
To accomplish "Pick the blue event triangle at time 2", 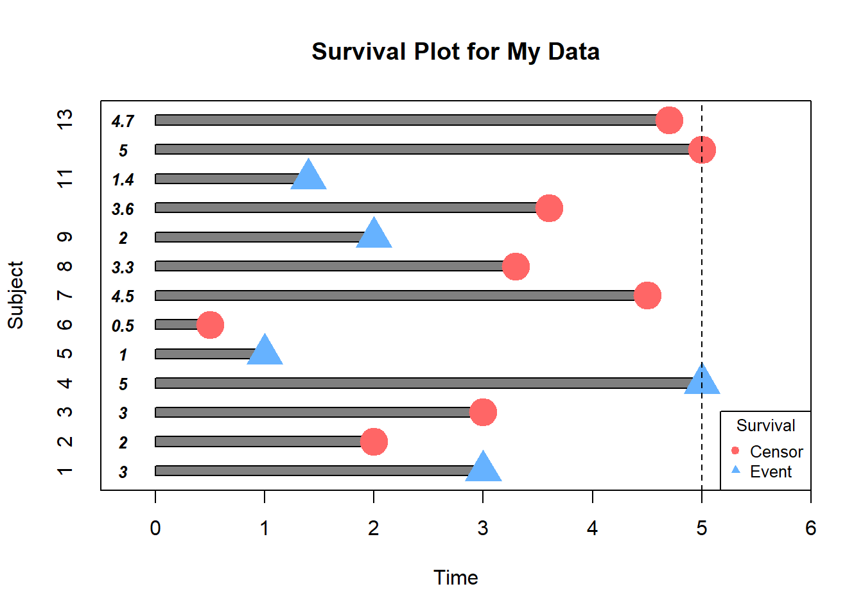I will [x=374, y=235].
